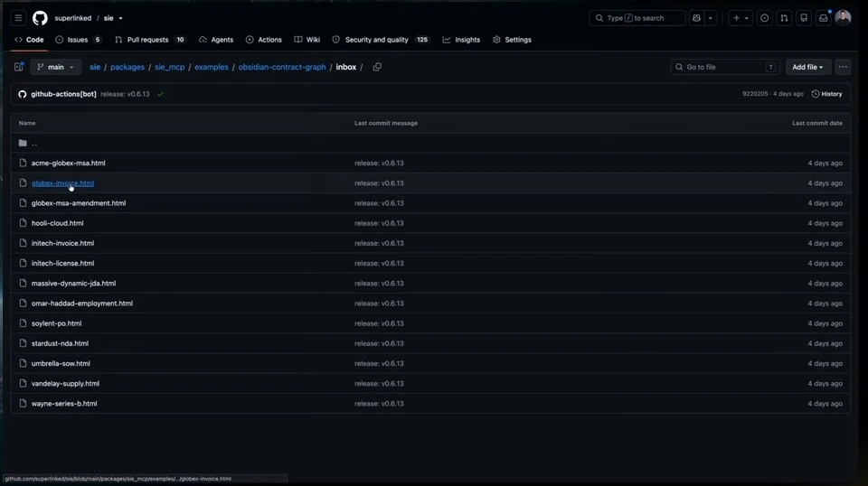
Task: Switch to the Pull requests tab
Action: 150,40
